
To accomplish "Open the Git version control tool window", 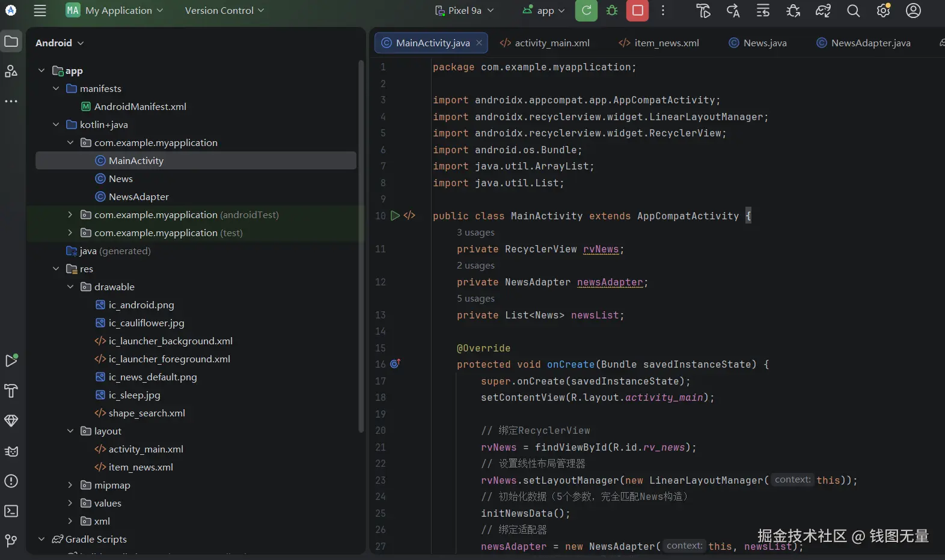I will 11,541.
